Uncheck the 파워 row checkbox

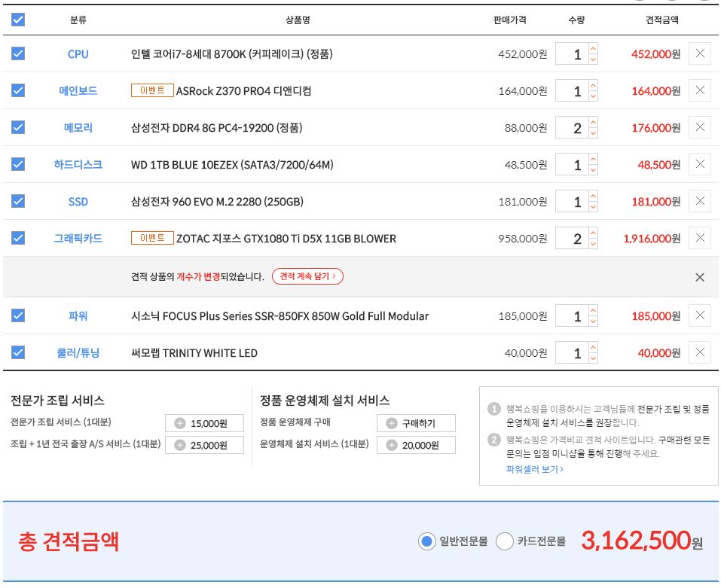pyautogui.click(x=18, y=315)
